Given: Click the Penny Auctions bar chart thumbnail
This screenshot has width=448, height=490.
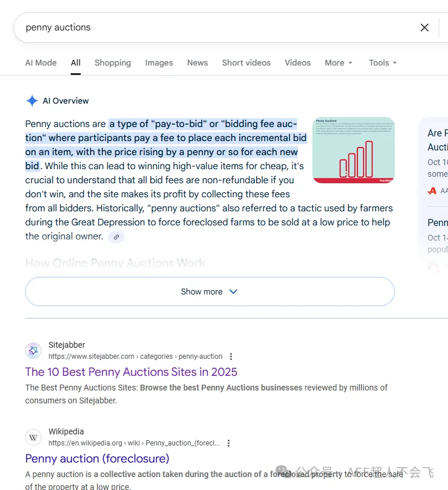Looking at the screenshot, I should tap(353, 150).
